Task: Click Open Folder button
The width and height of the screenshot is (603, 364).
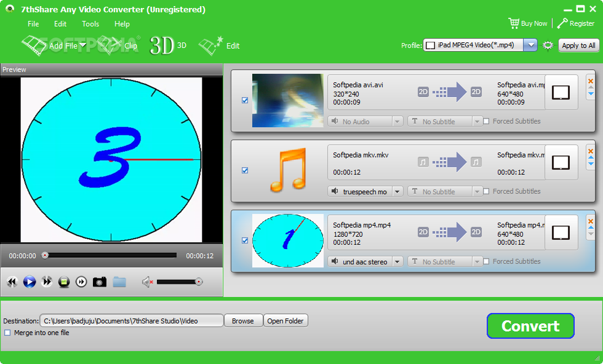Action: [x=286, y=320]
